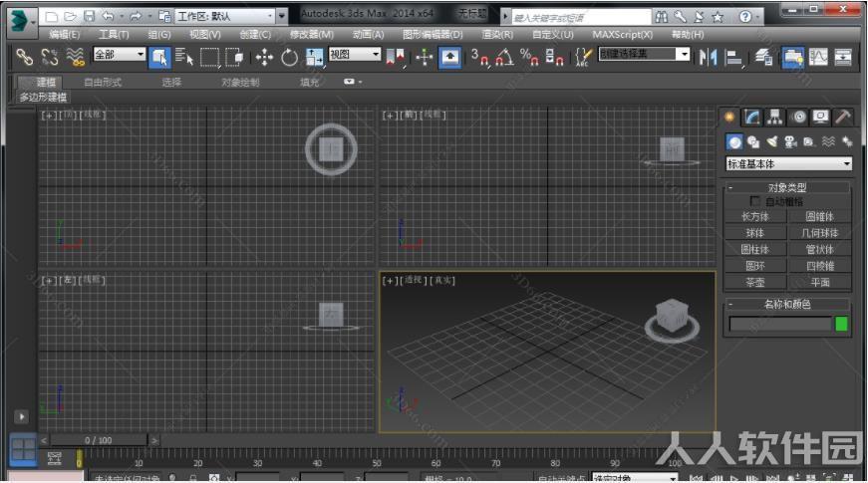
Task: Select the Lights category icon
Action: 771,142
